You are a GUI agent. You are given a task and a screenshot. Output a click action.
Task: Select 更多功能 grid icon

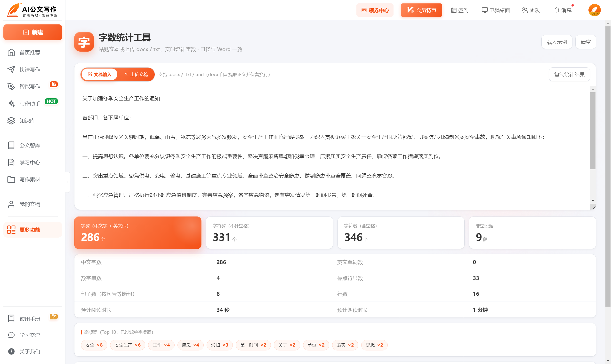tap(11, 230)
